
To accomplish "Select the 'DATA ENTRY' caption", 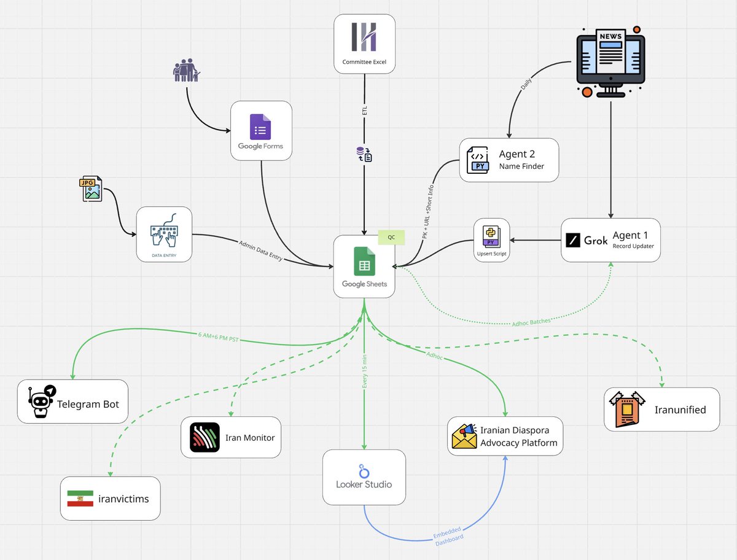I will click(163, 255).
